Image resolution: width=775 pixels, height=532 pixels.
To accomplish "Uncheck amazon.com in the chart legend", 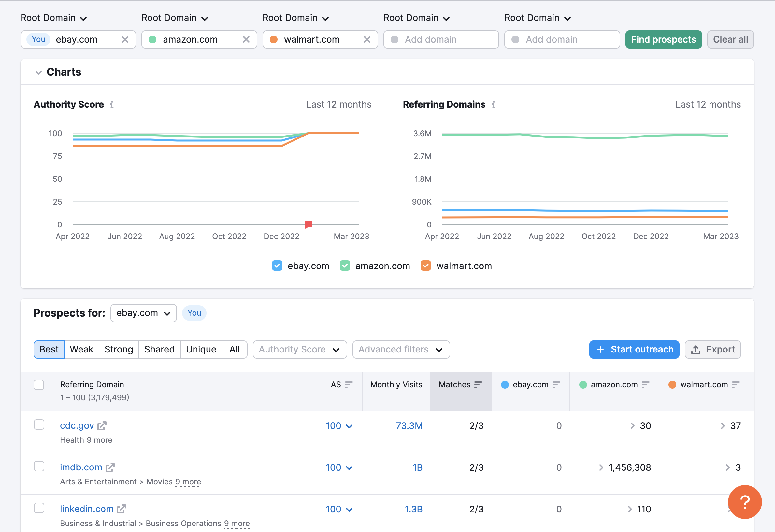I will pos(345,266).
